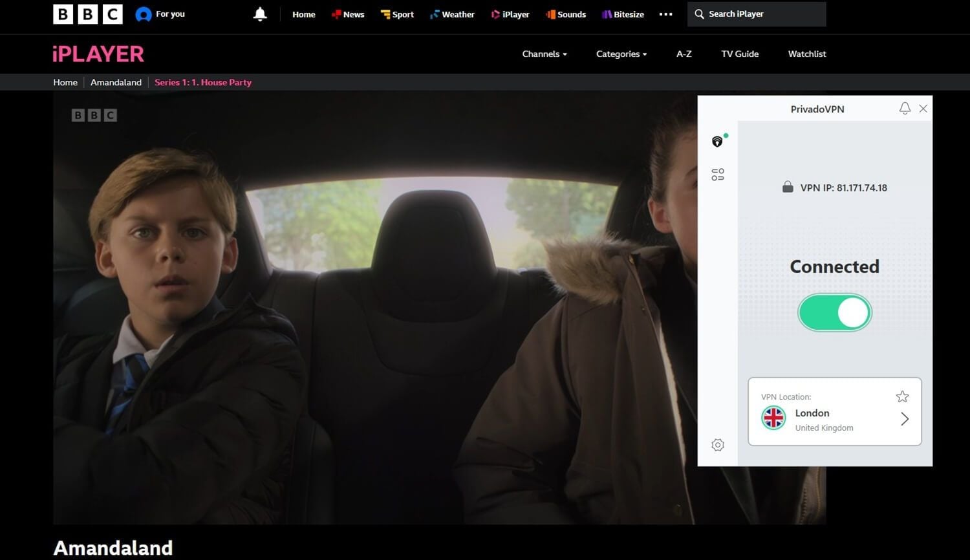Click the BBC logo in header
Viewport: 970px width, 560px height.
[88, 14]
